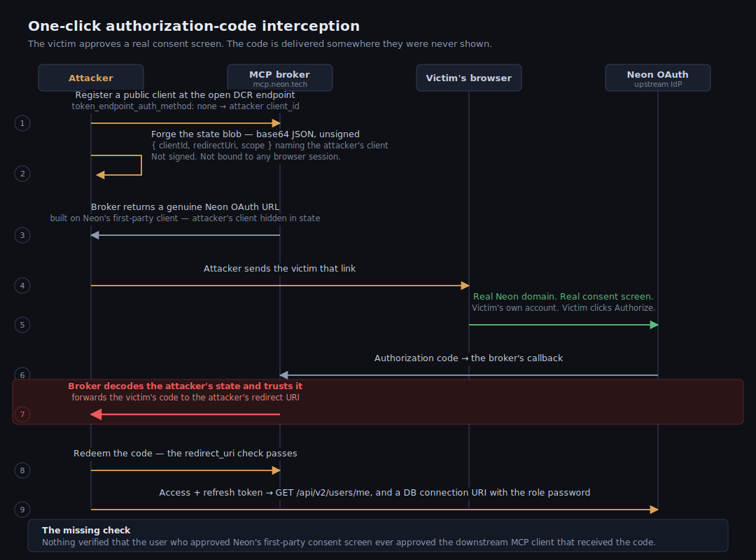The image size is (756, 560).
Task: Click the "Neon OAuth" participant heading
Action: 657,74
